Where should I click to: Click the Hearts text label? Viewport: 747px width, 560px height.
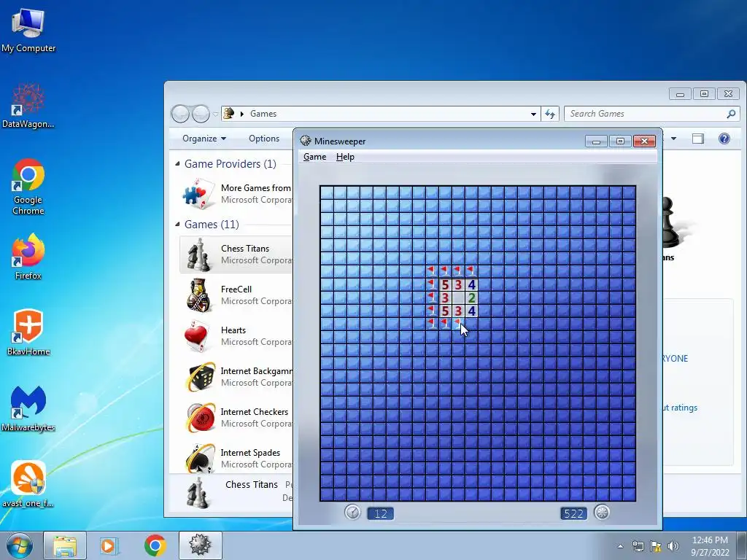(233, 330)
